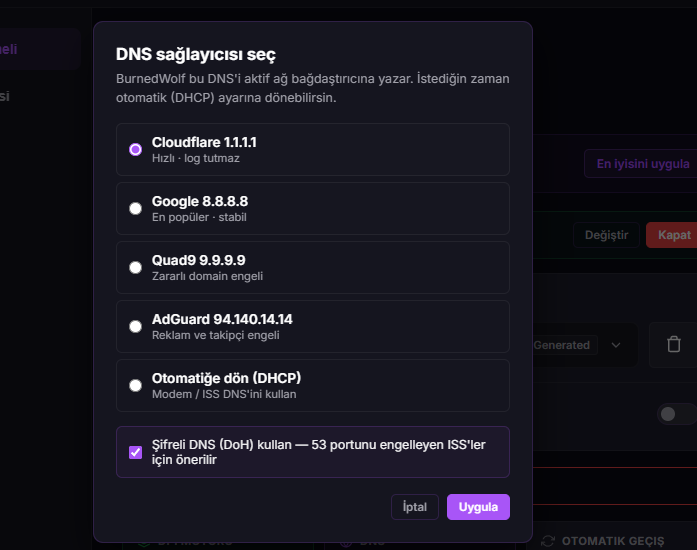Click the 'DNS sağlayıcısı seç' dialog title
Image resolution: width=697 pixels, height=550 pixels.
click(x=196, y=54)
